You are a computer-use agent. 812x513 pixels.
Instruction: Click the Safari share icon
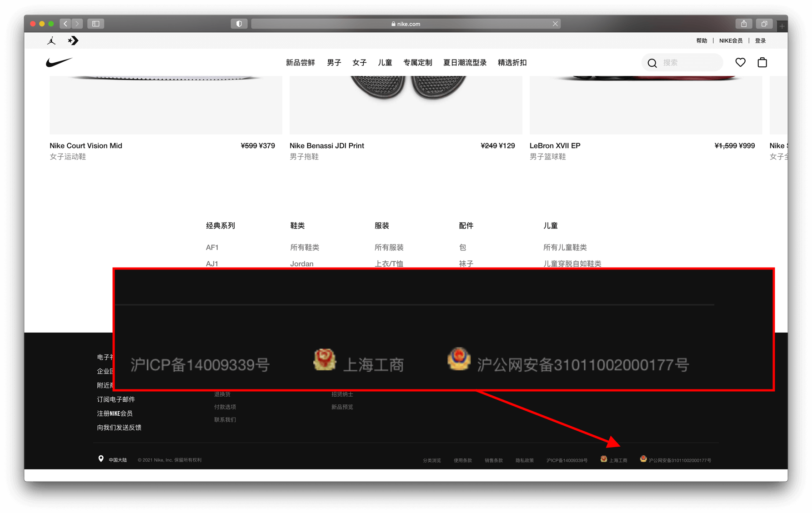744,23
